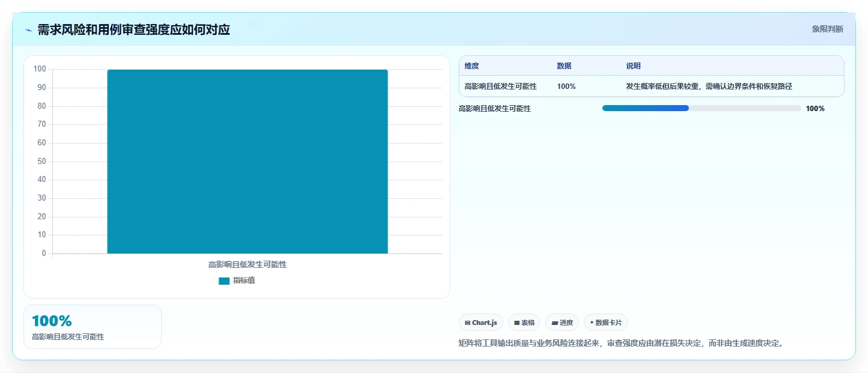Click the x-axis label under the bar
This screenshot has height=373, width=868.
coord(247,264)
